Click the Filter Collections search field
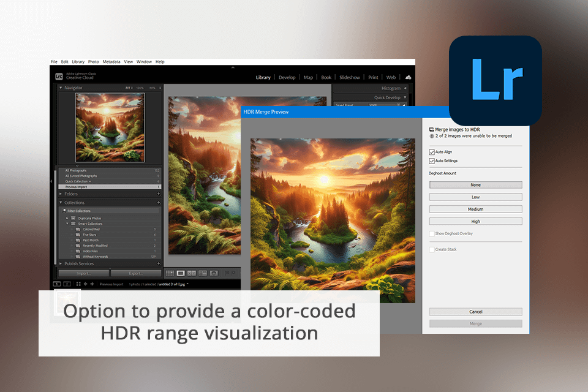 click(x=111, y=211)
